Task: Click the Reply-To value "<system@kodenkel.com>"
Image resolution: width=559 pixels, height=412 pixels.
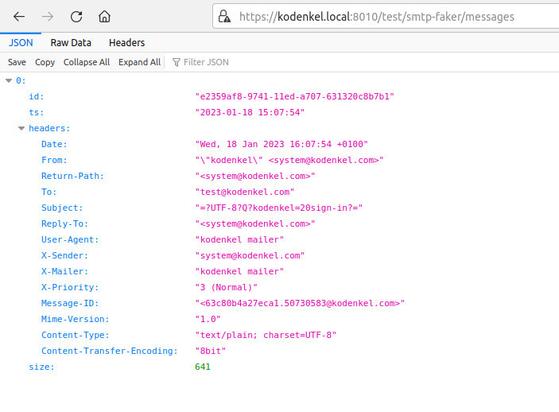Action: pyautogui.click(x=255, y=224)
